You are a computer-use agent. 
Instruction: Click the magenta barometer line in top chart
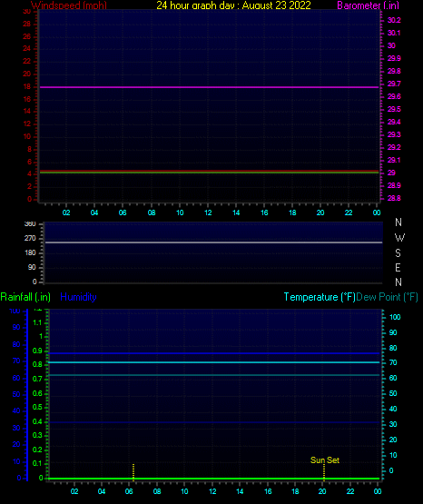tap(209, 87)
